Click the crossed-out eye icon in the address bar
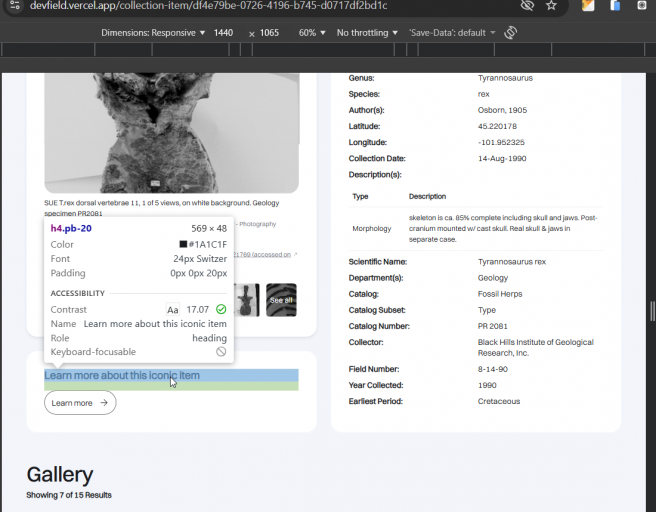 tap(527, 5)
